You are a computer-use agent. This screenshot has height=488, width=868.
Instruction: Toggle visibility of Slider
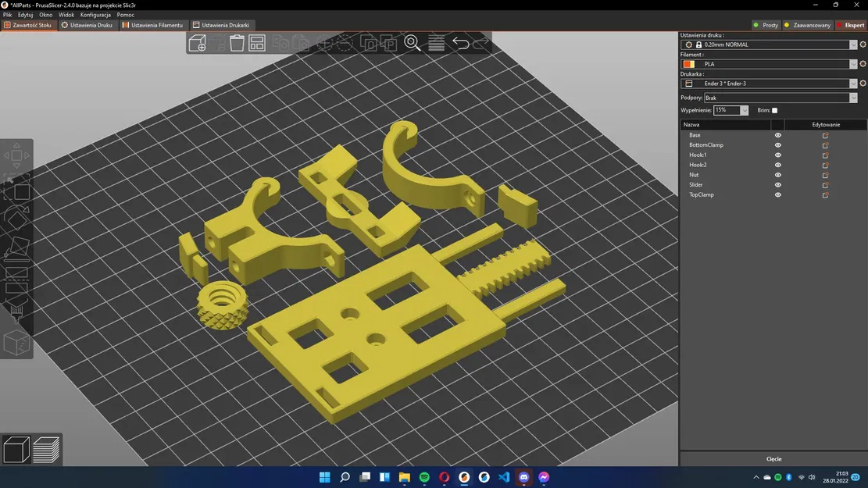(778, 185)
